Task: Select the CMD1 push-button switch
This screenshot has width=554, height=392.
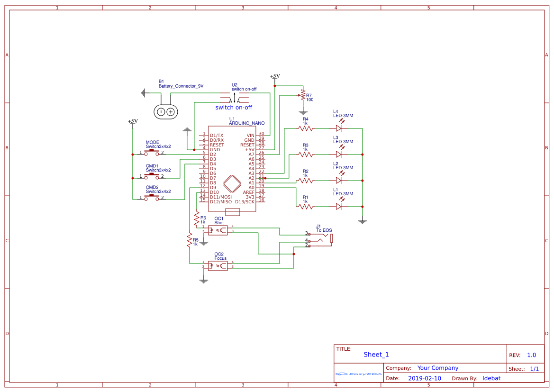Action: click(x=152, y=176)
